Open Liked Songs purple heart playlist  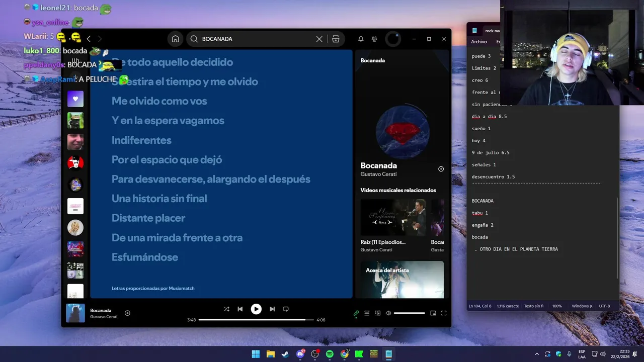75,99
